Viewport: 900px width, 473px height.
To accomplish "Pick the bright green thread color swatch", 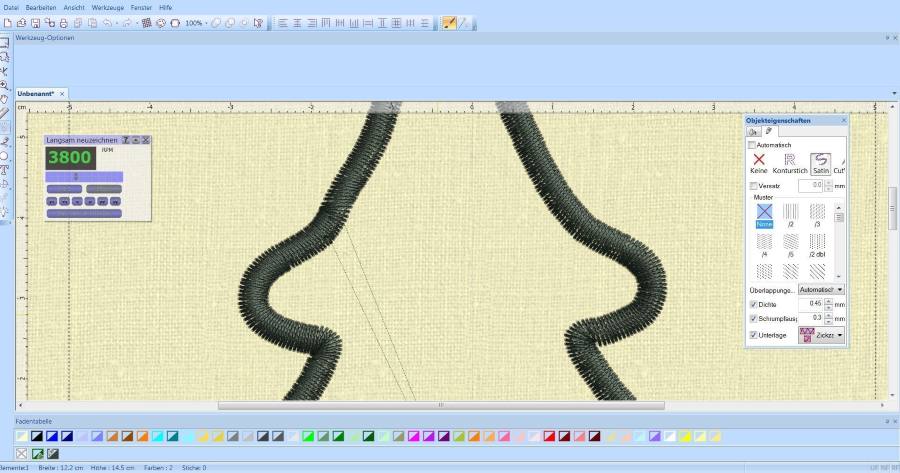I will coord(308,437).
